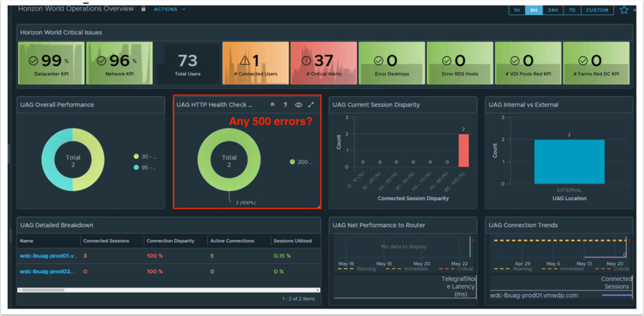
Task: Open help for UAG HTTP Health Check
Action: pos(285,105)
